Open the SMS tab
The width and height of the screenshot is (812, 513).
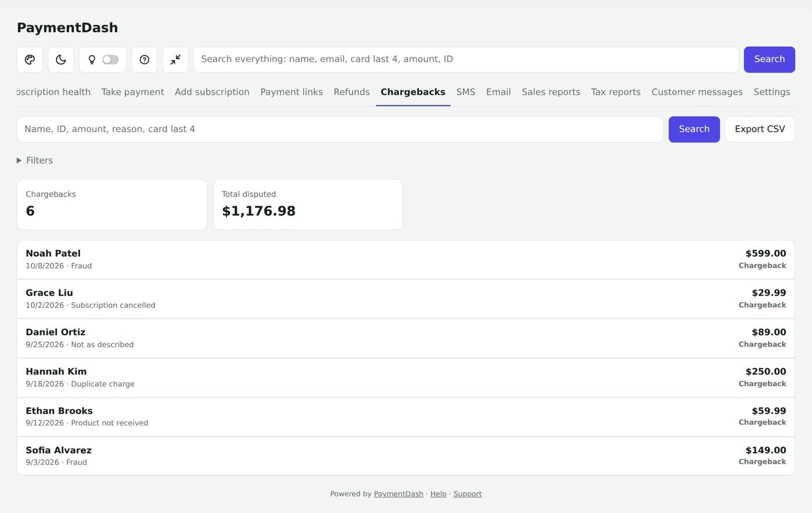[466, 92]
